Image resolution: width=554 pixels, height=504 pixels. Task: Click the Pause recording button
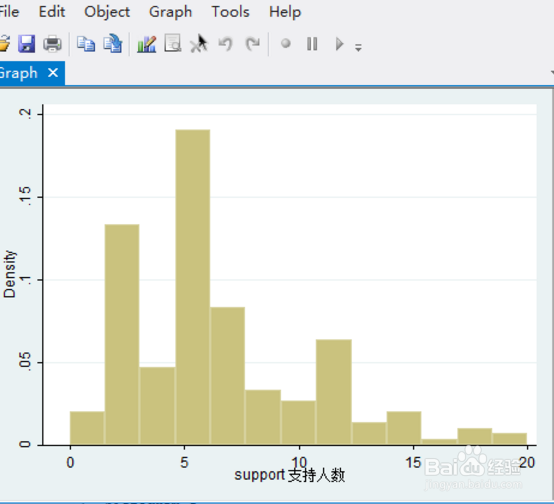point(312,44)
